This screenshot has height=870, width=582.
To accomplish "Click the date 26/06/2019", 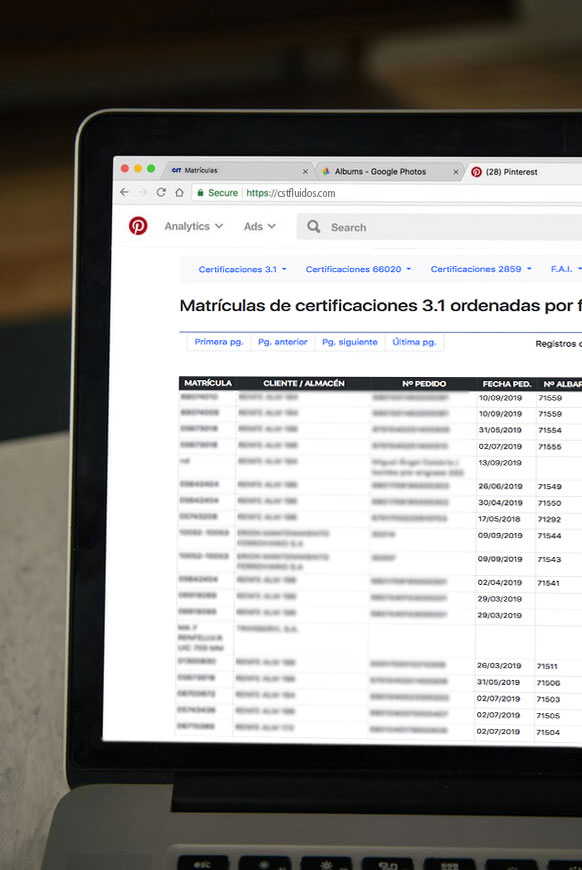I will 500,487.
